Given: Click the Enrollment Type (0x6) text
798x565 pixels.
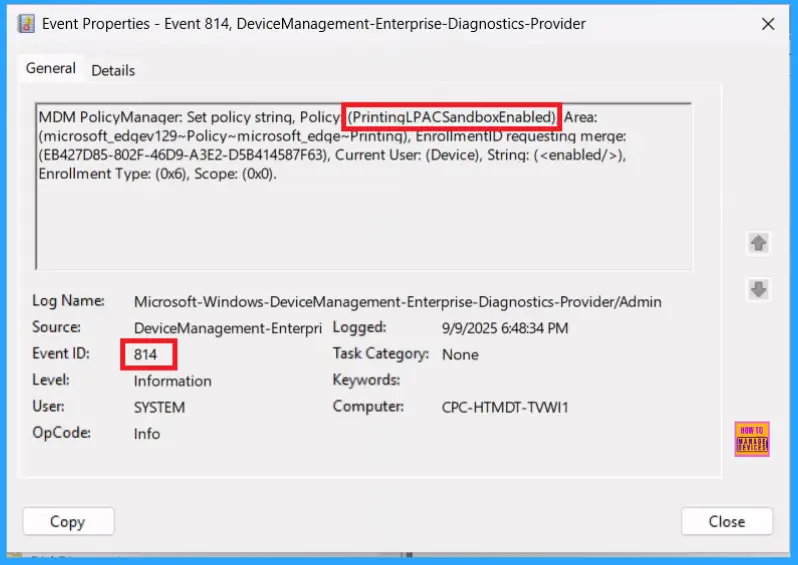Looking at the screenshot, I should click(x=113, y=174).
